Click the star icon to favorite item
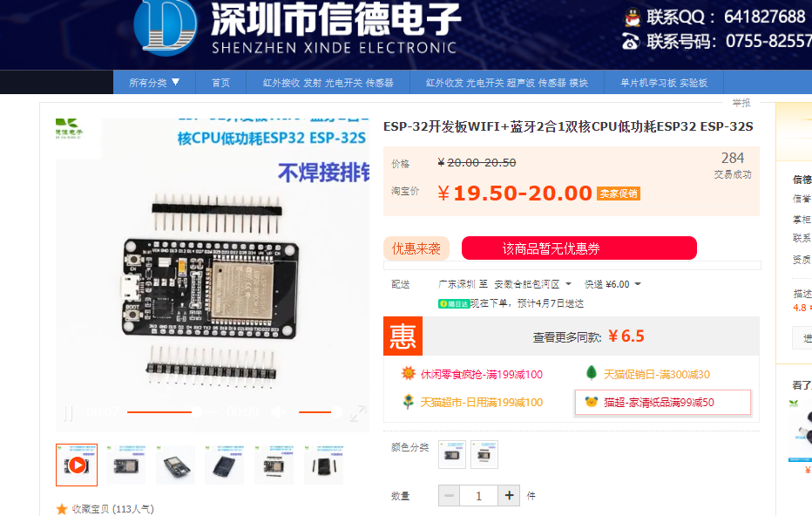Image resolution: width=812 pixels, height=516 pixels. pos(62,509)
